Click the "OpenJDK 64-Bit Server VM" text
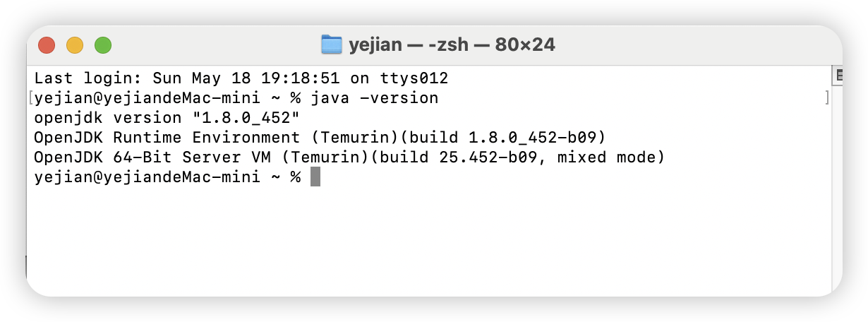The image size is (868, 322). coord(147,157)
